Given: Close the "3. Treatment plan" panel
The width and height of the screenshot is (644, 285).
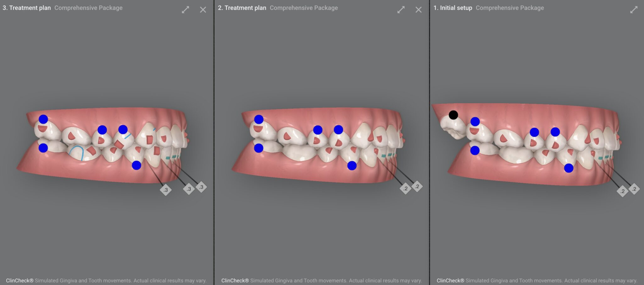Looking at the screenshot, I should (x=203, y=10).
